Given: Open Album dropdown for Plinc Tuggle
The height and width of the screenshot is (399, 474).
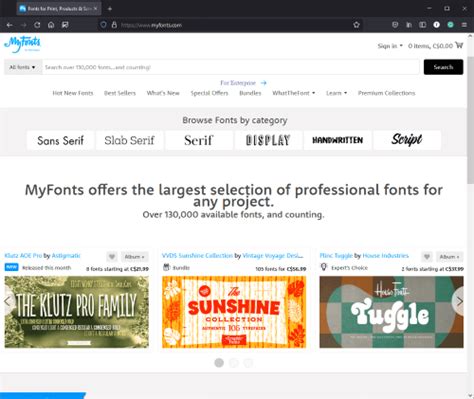Looking at the screenshot, I should [449, 257].
